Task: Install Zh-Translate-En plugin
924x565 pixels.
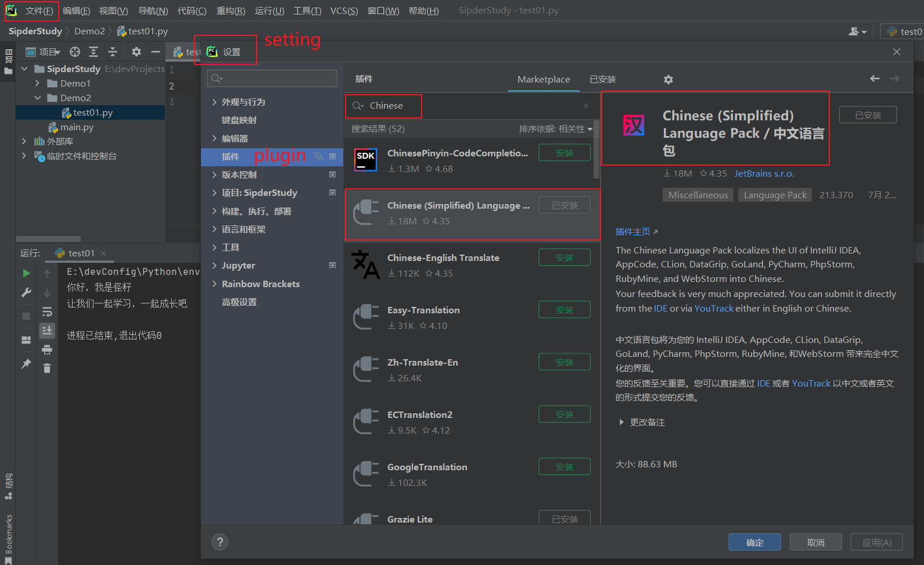Action: 565,362
